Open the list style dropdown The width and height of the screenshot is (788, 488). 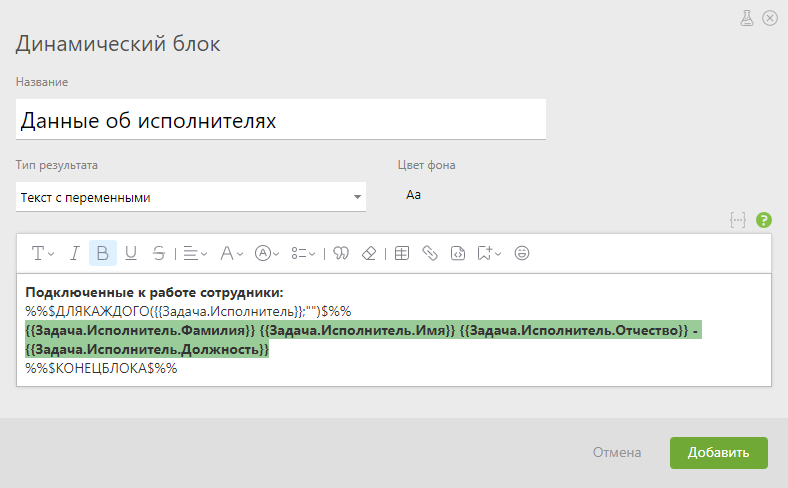pos(303,253)
